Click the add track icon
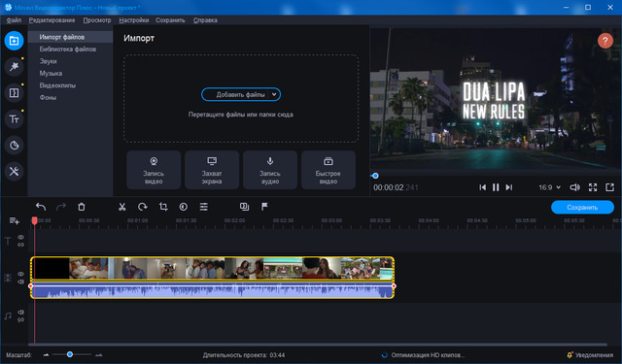Viewport: 622px width, 364px height. pyautogui.click(x=15, y=220)
